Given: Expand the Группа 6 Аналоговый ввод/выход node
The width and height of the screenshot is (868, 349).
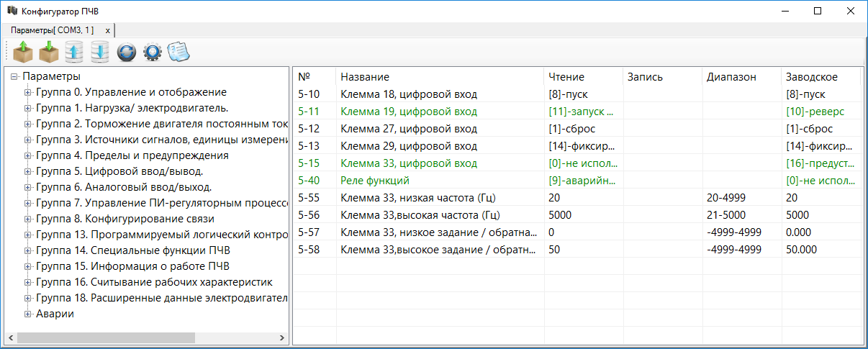Looking at the screenshot, I should pyautogui.click(x=28, y=187).
